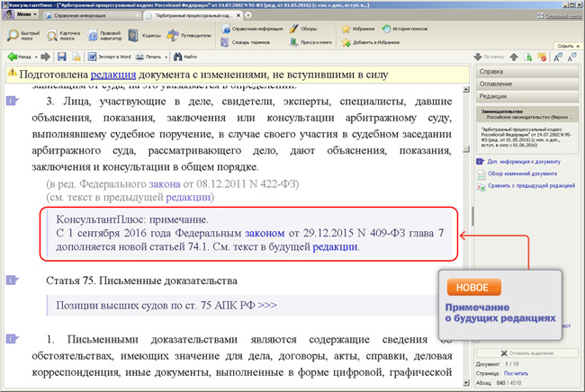Go back with green Назад arrow

(x=20, y=57)
